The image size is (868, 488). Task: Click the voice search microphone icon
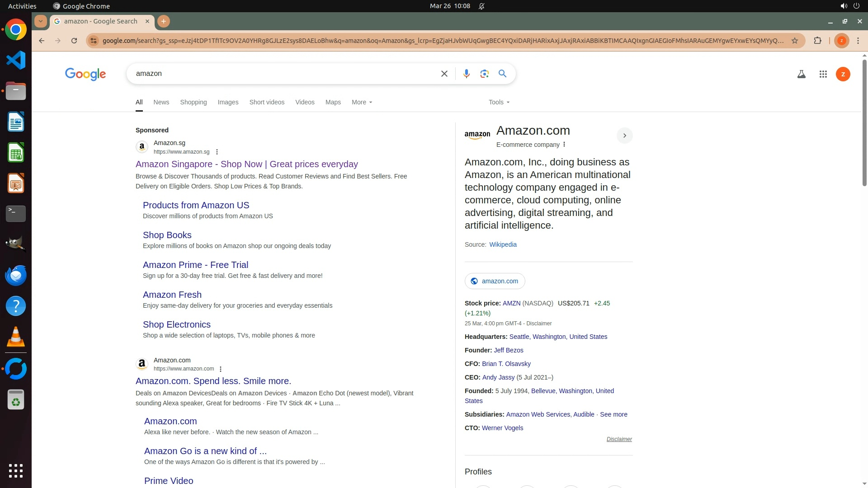tap(466, 74)
